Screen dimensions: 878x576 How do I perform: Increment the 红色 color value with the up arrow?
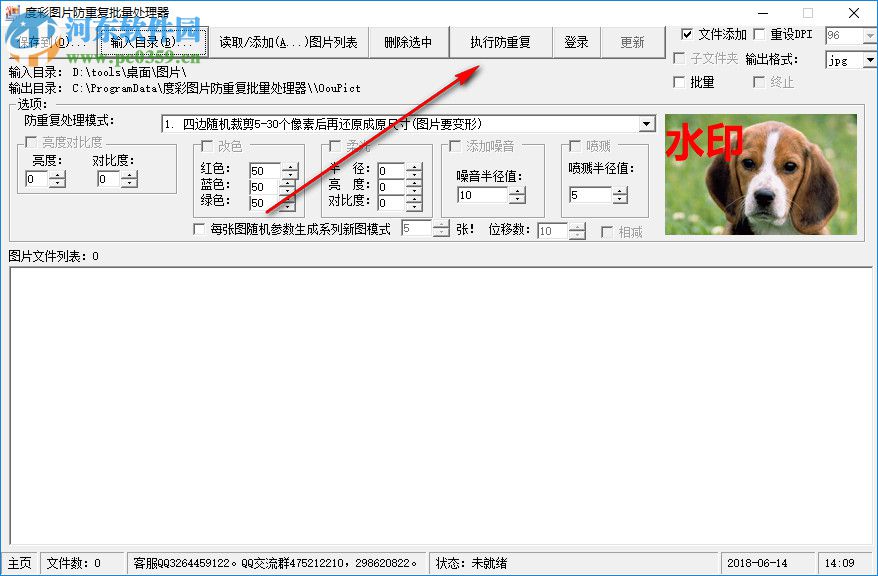pyautogui.click(x=288, y=167)
